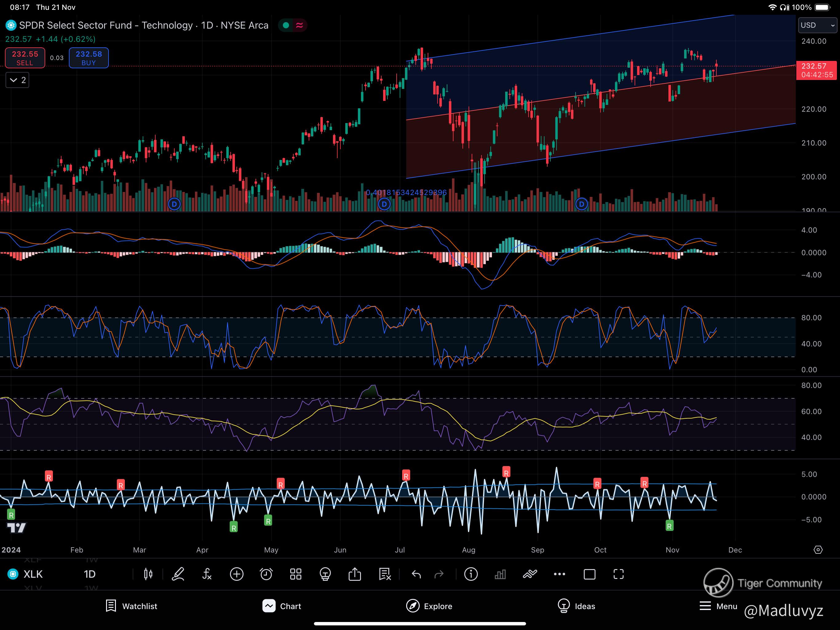Screen dimensions: 840x630
Task: Select the drawing pencil tool
Action: (x=178, y=574)
